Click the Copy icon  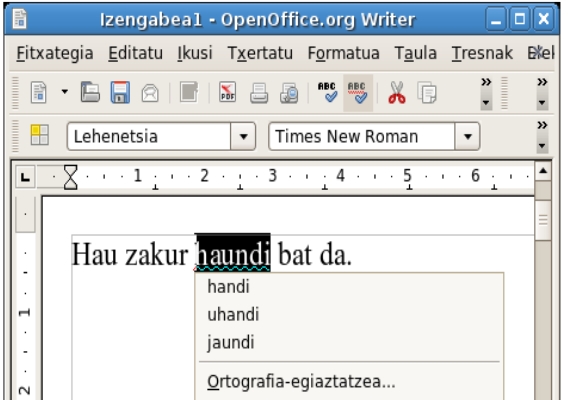coord(427,93)
